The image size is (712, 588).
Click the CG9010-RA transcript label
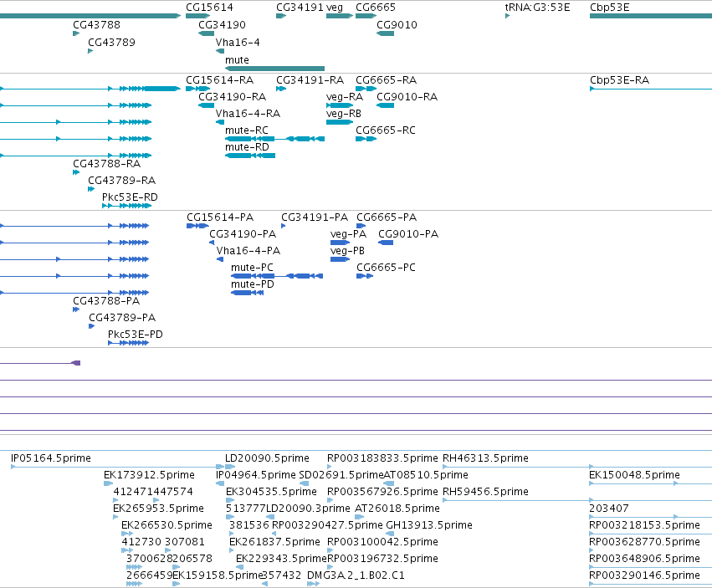point(407,97)
